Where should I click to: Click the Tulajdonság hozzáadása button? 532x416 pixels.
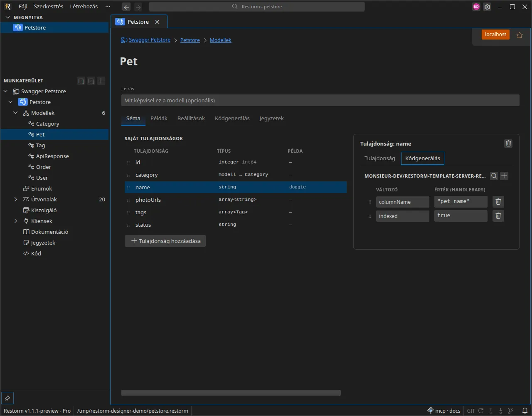[x=165, y=241]
